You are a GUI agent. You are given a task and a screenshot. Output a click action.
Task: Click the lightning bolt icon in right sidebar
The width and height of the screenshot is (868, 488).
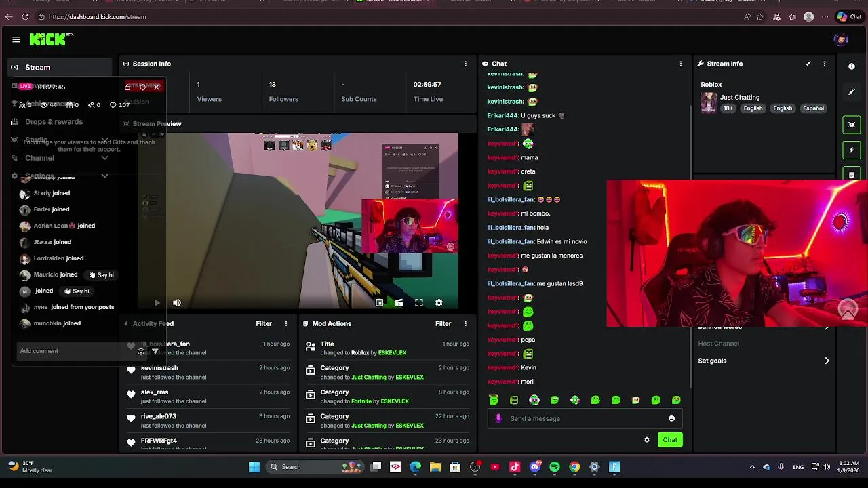click(852, 150)
